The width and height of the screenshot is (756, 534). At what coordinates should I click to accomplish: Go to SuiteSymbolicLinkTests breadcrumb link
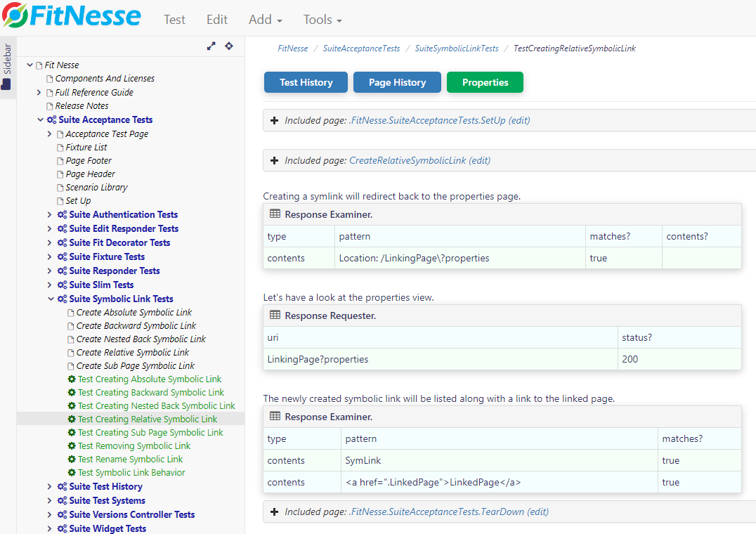point(457,48)
